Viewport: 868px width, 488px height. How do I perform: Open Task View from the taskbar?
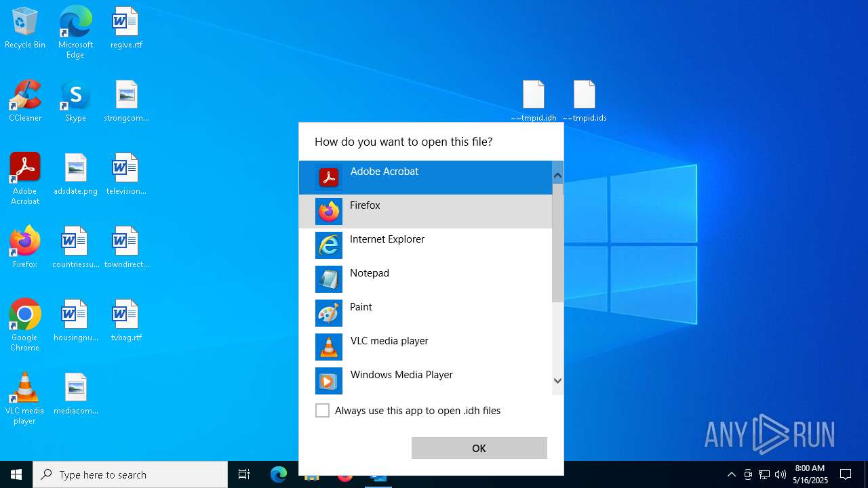click(x=244, y=474)
